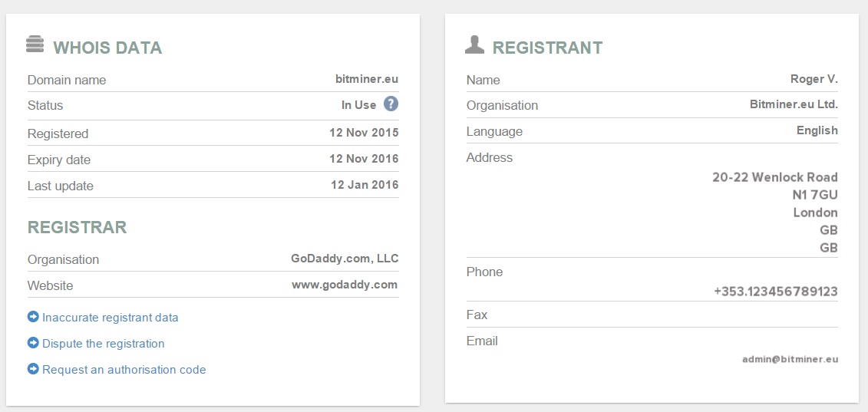The width and height of the screenshot is (868, 412).
Task: Follow the Request an authorisation code link
Action: pyautogui.click(x=124, y=369)
